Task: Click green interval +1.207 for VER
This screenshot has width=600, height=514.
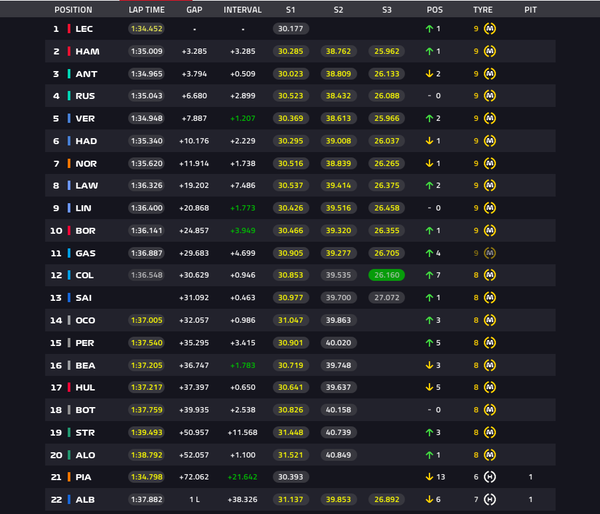Action: click(243, 118)
